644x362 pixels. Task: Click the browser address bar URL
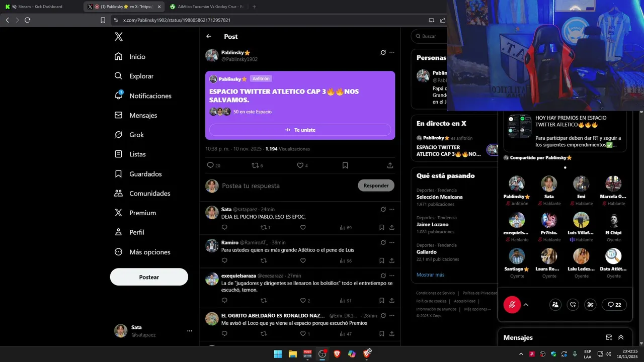pos(177,20)
